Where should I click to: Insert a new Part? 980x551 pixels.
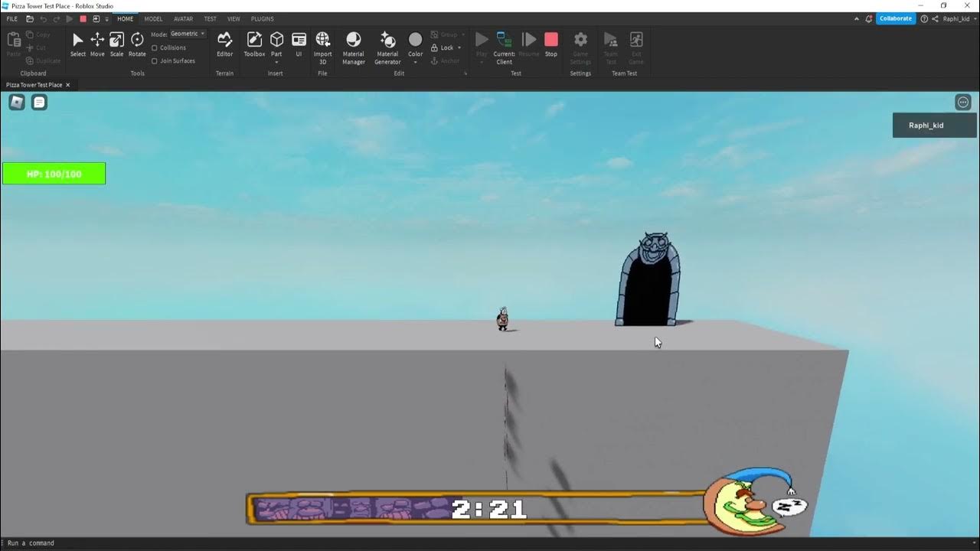coord(276,39)
